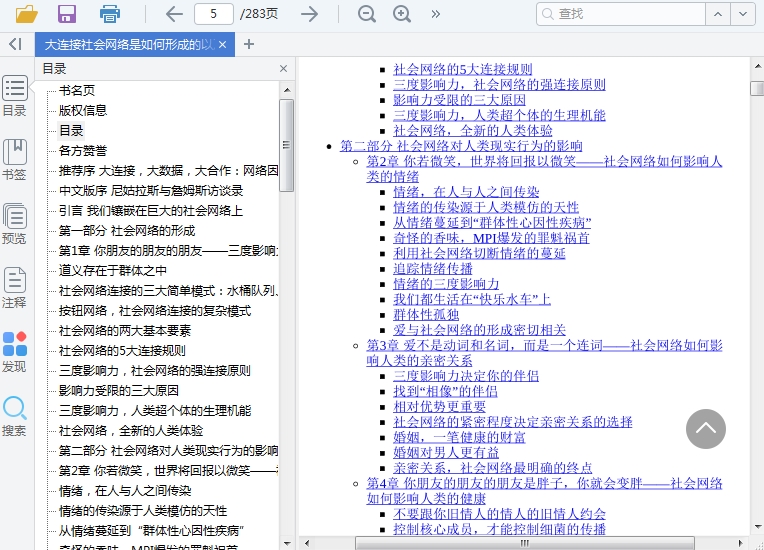
Task: Open the 发现 discover panel
Action: click(14, 351)
